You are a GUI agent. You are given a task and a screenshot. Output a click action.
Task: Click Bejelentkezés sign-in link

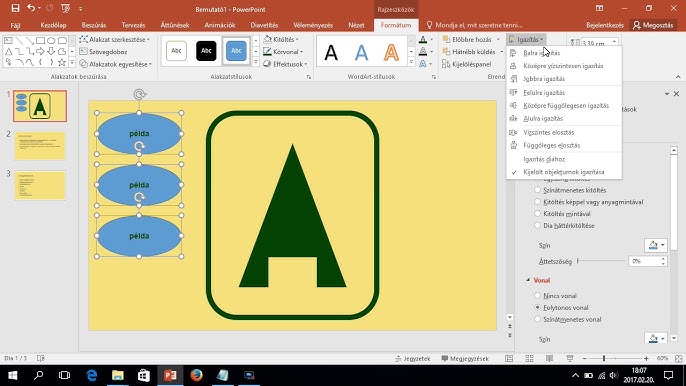coord(605,25)
